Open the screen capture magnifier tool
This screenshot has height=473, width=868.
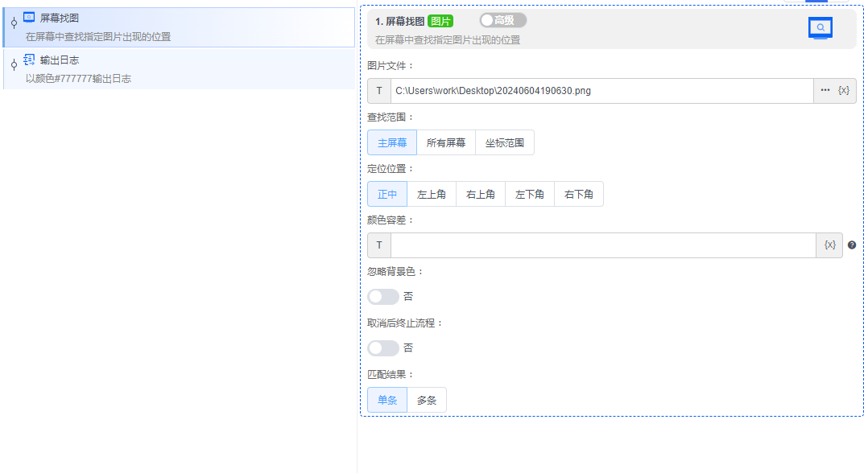(820, 27)
